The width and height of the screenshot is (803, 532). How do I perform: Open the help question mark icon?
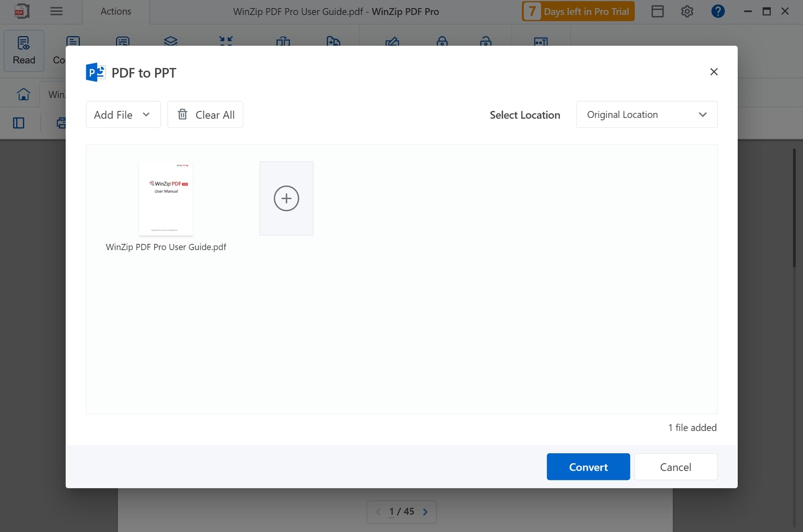[x=718, y=11]
